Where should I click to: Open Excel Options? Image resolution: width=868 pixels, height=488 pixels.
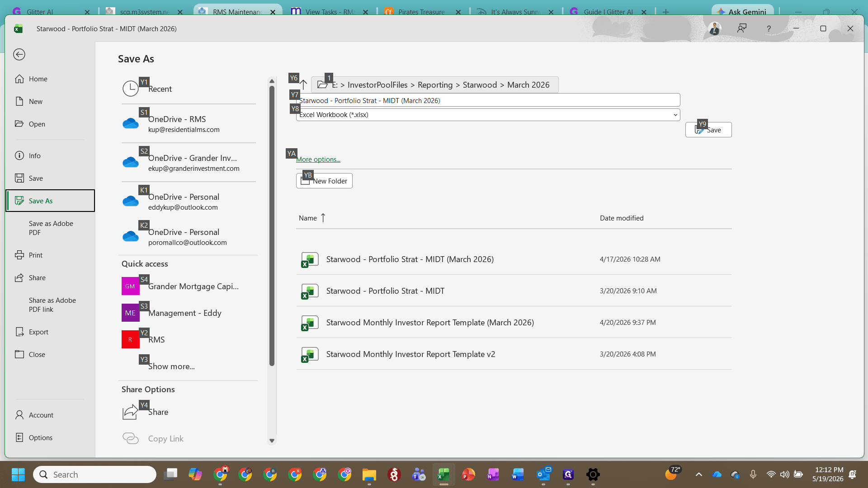click(50, 437)
